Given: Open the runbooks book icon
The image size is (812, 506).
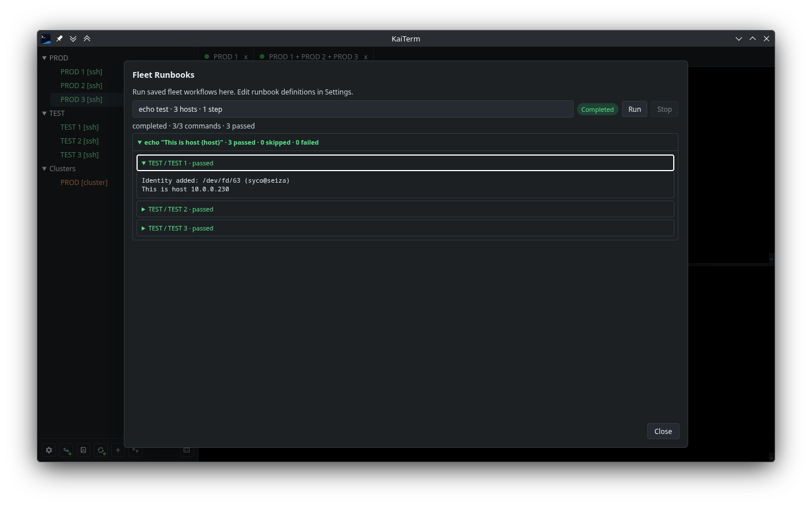Looking at the screenshot, I should (x=84, y=450).
